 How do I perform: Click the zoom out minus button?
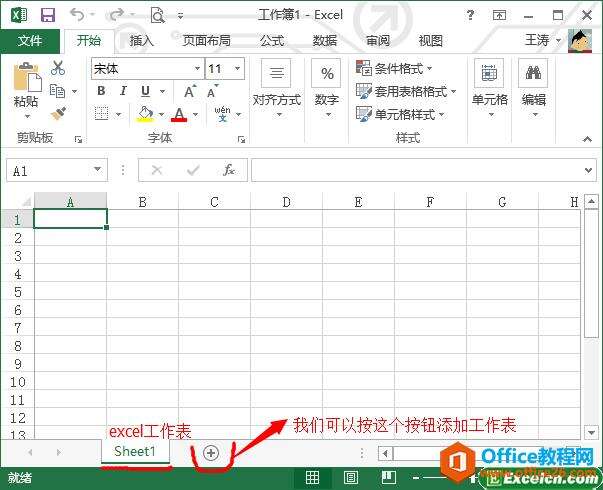[416, 478]
